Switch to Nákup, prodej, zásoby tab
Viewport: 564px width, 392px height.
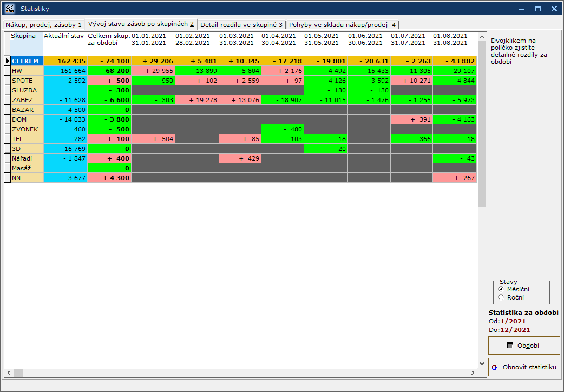point(44,25)
